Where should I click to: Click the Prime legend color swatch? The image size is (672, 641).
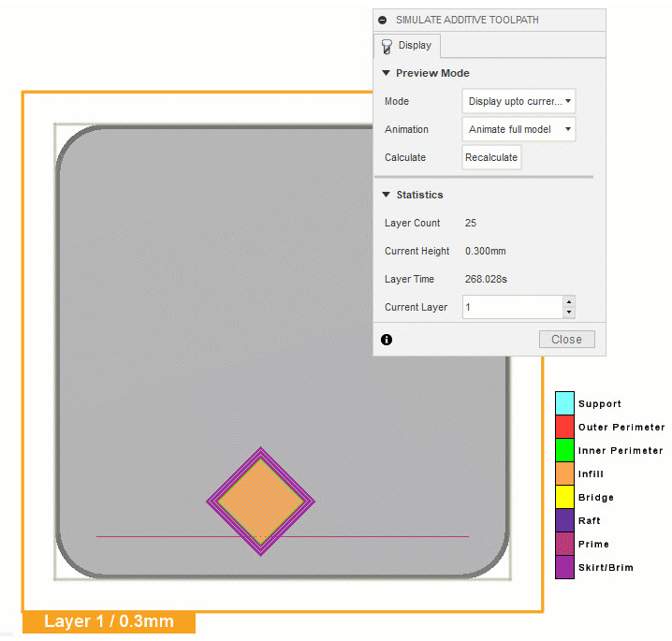[x=564, y=544]
